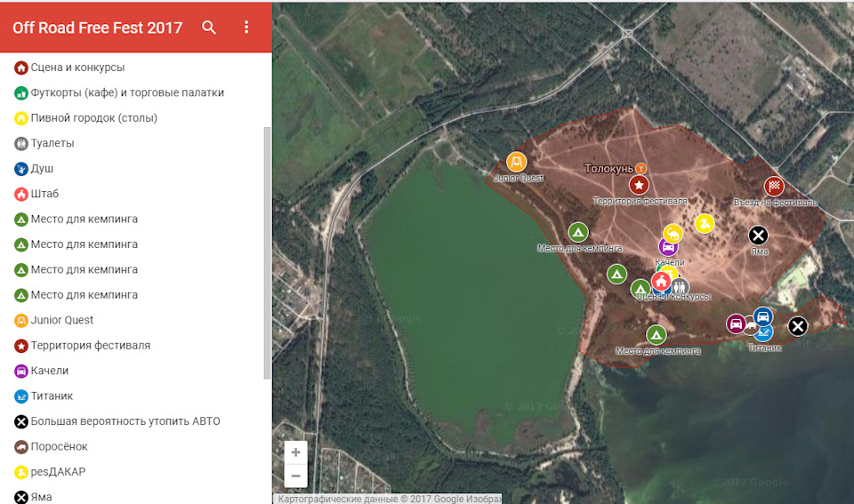Image resolution: width=854 pixels, height=504 pixels.
Task: Click the orange icon beside Junior Quest in the list
Action: click(20, 321)
